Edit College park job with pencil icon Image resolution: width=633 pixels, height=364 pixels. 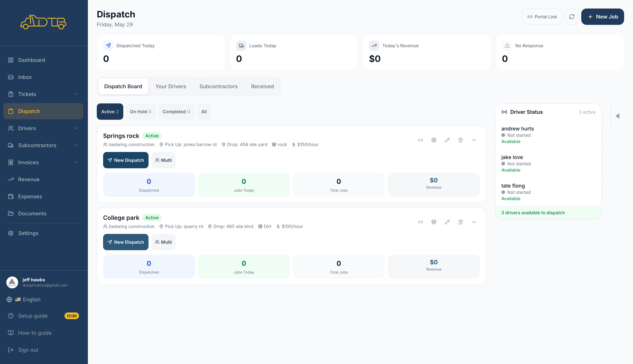tap(447, 222)
